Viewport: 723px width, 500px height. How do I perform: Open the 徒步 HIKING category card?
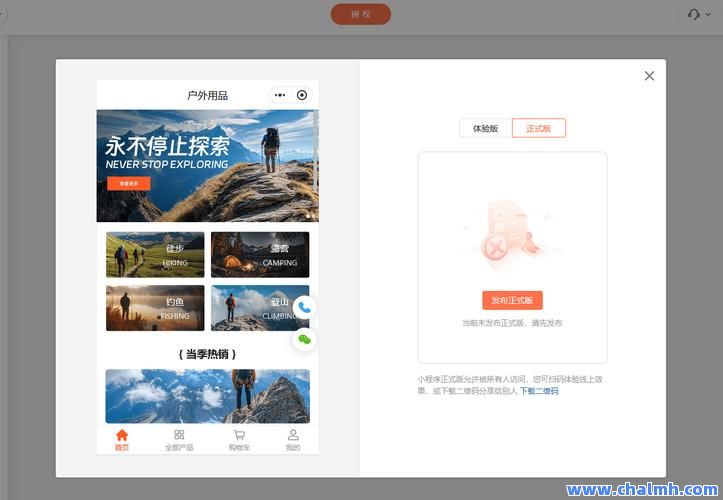coord(155,255)
